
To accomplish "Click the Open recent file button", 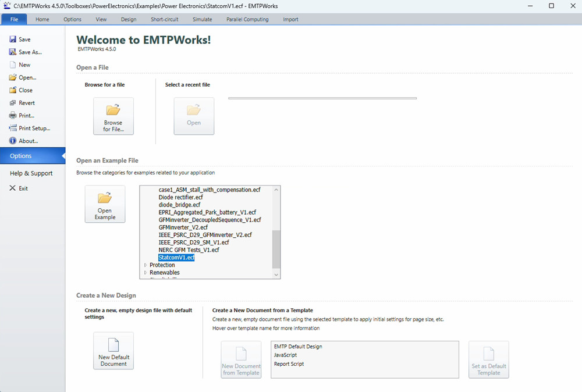I will tap(194, 116).
